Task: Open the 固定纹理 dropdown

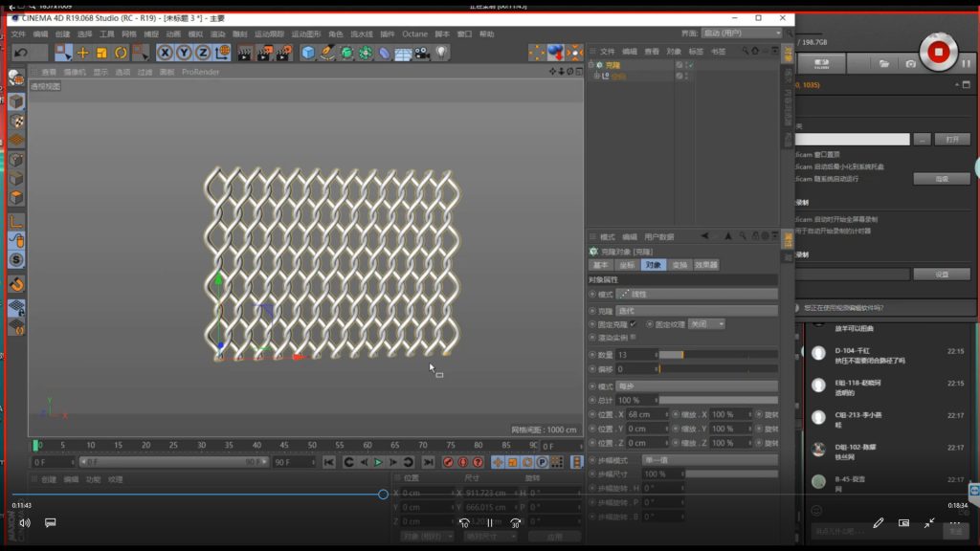Action: point(706,324)
